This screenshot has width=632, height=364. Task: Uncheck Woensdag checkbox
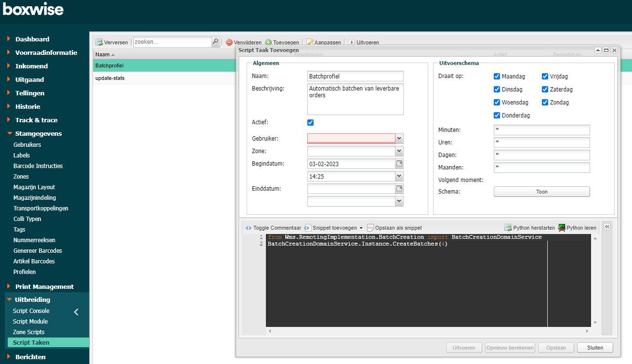click(x=497, y=103)
